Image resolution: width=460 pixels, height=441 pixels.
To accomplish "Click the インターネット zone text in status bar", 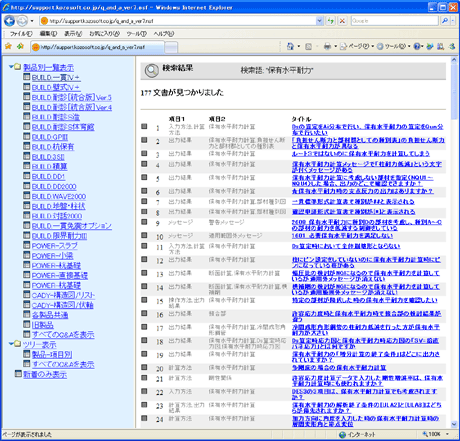I will (x=361, y=434).
